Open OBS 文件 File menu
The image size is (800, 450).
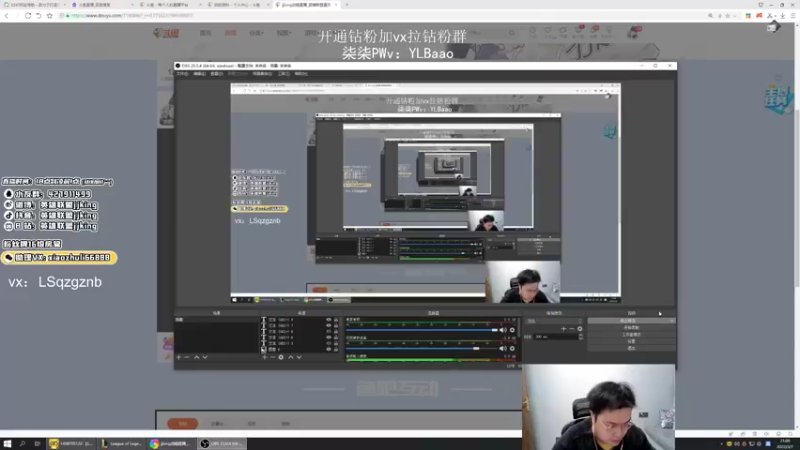[x=182, y=74]
